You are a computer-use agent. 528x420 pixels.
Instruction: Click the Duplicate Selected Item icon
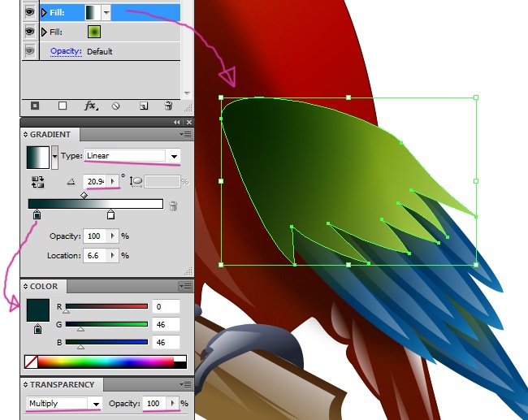point(143,106)
